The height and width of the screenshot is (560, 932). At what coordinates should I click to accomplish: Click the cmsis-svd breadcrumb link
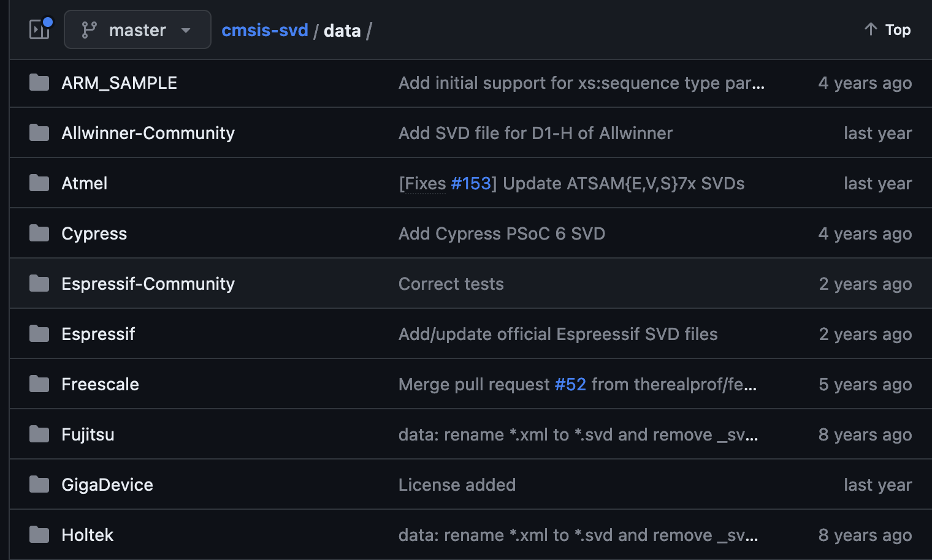pos(264,30)
